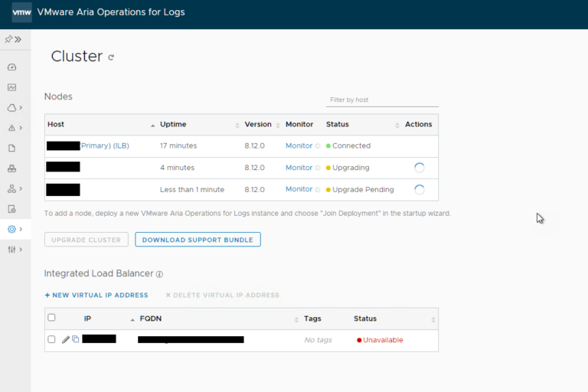The width and height of the screenshot is (588, 392).
Task: Edit the virtual IP with pencil icon
Action: 66,339
